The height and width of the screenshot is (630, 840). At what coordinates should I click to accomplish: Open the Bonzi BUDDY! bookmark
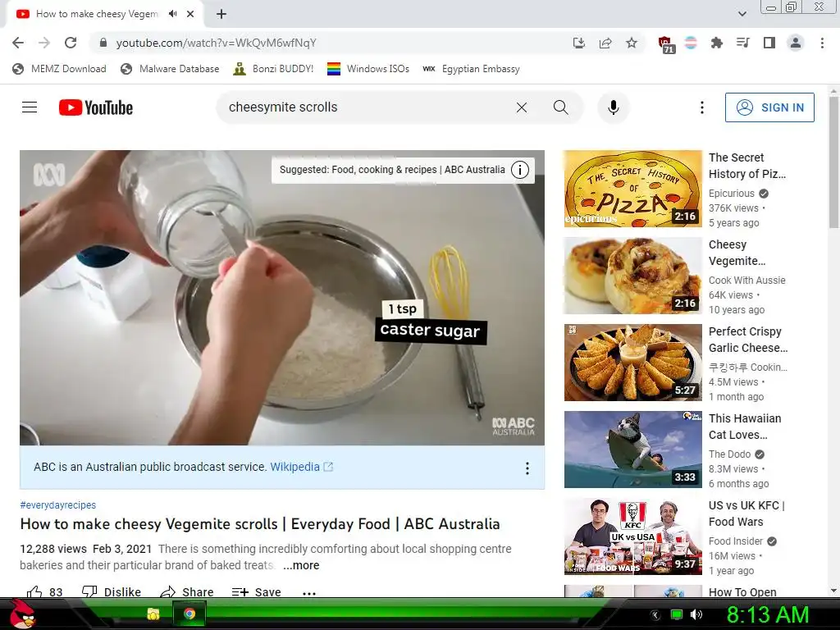pyautogui.click(x=273, y=69)
